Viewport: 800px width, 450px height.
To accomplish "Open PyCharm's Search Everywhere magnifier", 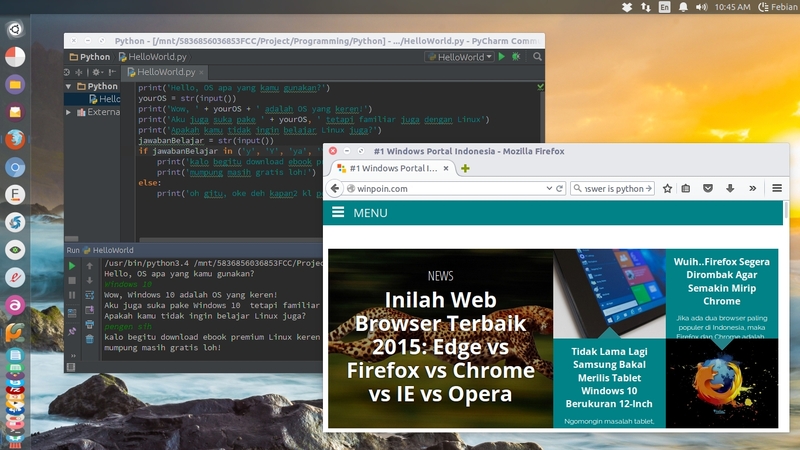I will pyautogui.click(x=537, y=57).
